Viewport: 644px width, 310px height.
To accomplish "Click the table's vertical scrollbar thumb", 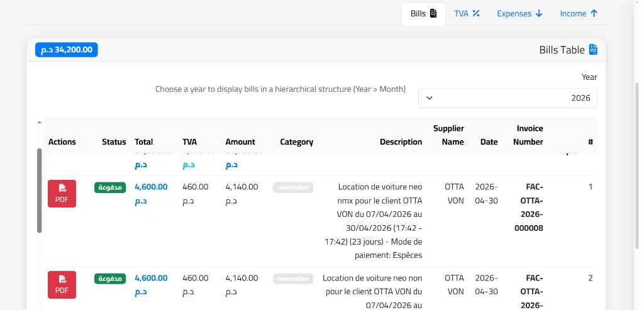I will point(40,191).
